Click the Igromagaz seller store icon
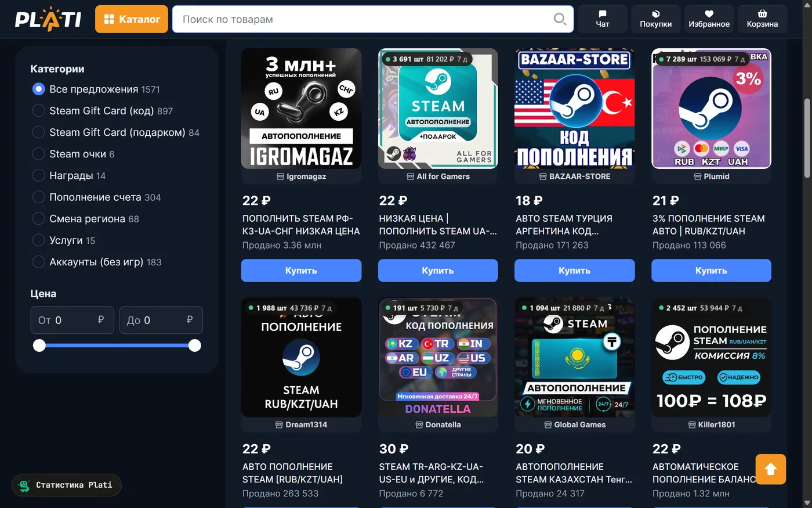Screen dimensions: 812x508 pyautogui.click(x=280, y=176)
